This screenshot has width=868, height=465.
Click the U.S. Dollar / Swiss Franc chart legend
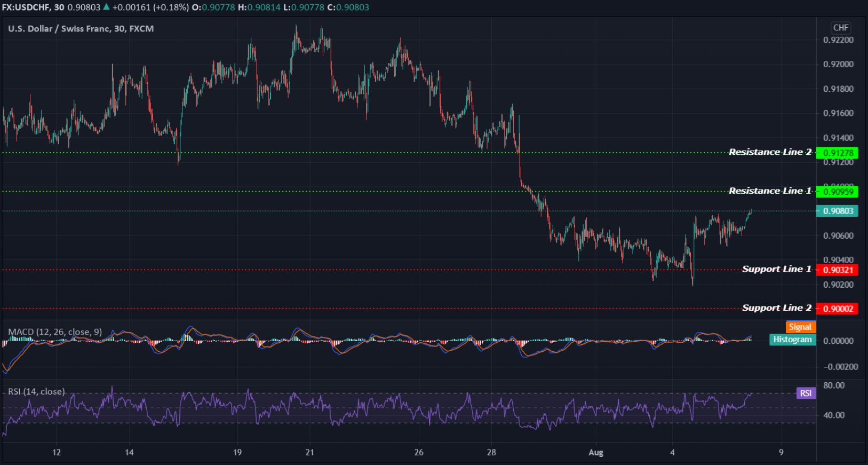81,29
